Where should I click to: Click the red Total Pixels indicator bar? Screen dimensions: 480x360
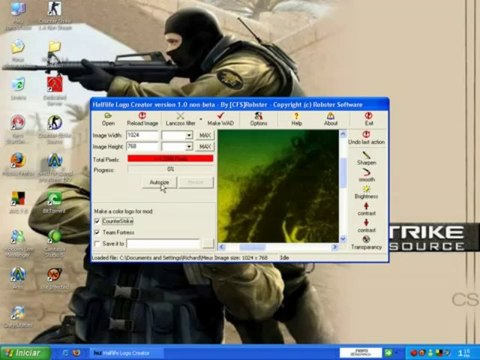pyautogui.click(x=170, y=158)
